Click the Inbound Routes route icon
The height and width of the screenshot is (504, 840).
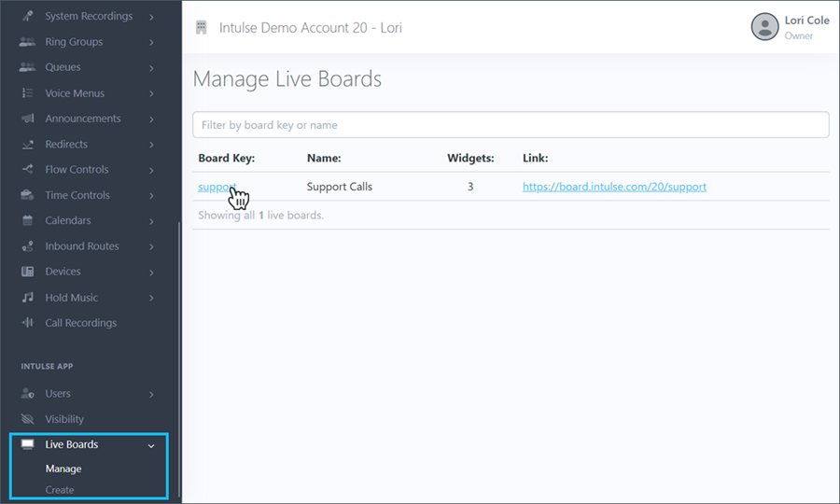[x=27, y=246]
